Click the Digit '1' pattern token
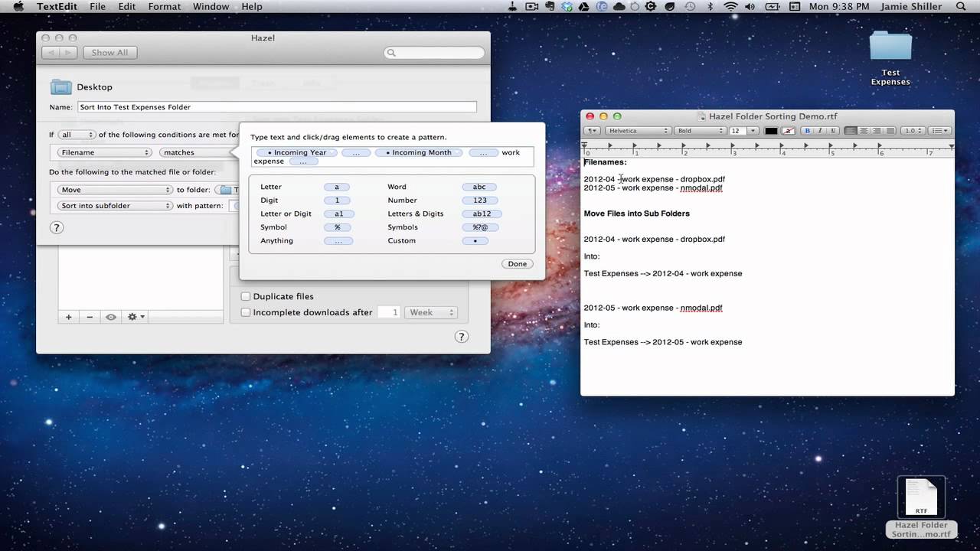Viewport: 980px width, 551px height. tap(337, 201)
